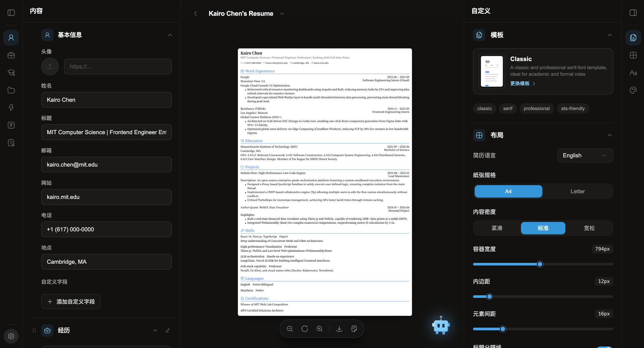Select the template document icon in right sidebar

[x=633, y=38]
